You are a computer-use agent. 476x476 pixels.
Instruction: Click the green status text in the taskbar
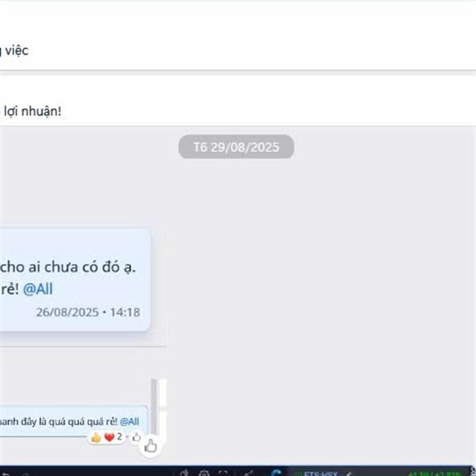pyautogui.click(x=434, y=474)
